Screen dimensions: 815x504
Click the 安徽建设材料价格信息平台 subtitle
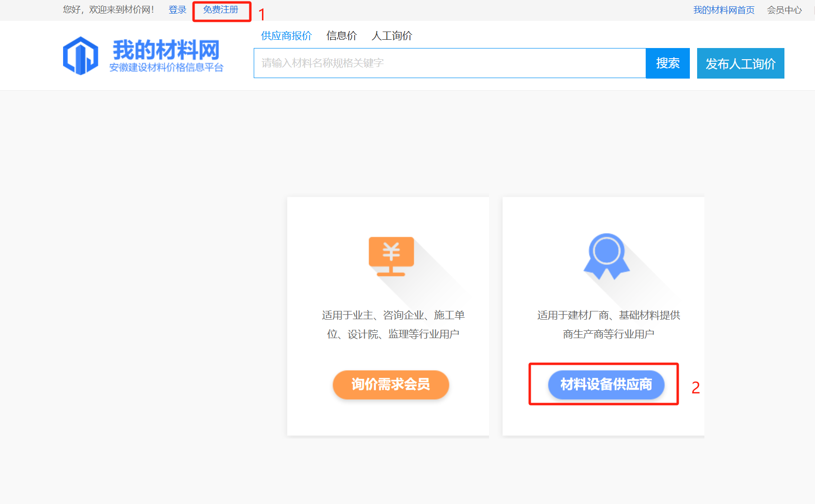pyautogui.click(x=166, y=67)
